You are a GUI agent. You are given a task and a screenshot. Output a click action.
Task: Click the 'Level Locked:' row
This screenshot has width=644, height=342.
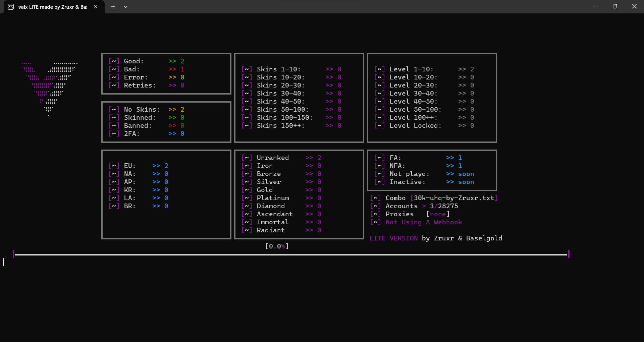click(x=424, y=125)
